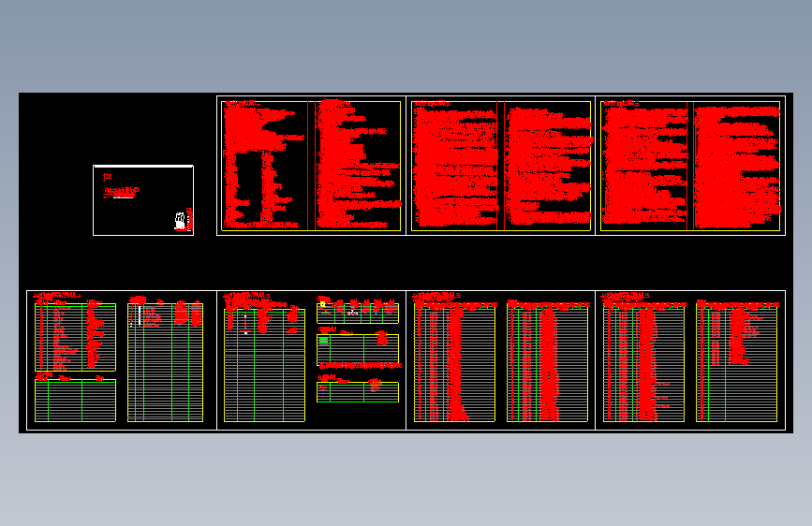Screen dimensions: 812x526
Task: Pick the tall table in second bottom sheet
Action: [x=264, y=366]
